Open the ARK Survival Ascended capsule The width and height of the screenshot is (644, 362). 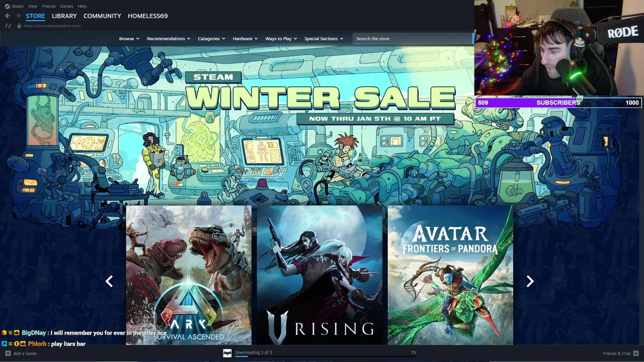[x=189, y=275]
